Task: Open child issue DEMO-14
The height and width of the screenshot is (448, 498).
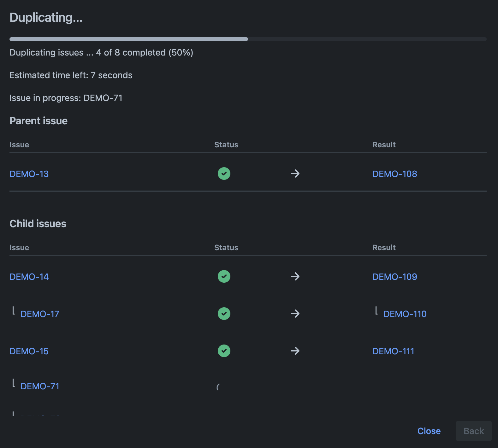Action: coord(29,277)
